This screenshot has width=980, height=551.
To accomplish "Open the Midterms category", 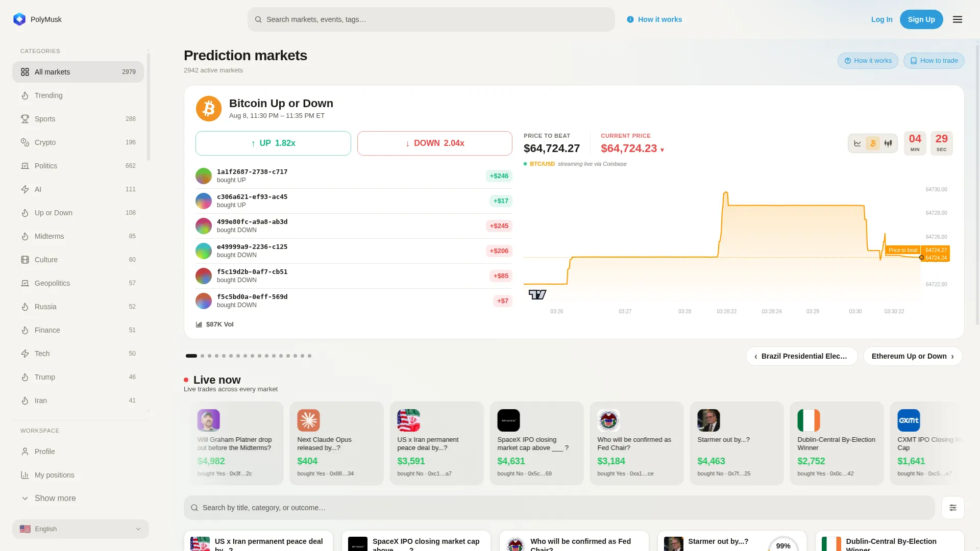I will [x=78, y=236].
